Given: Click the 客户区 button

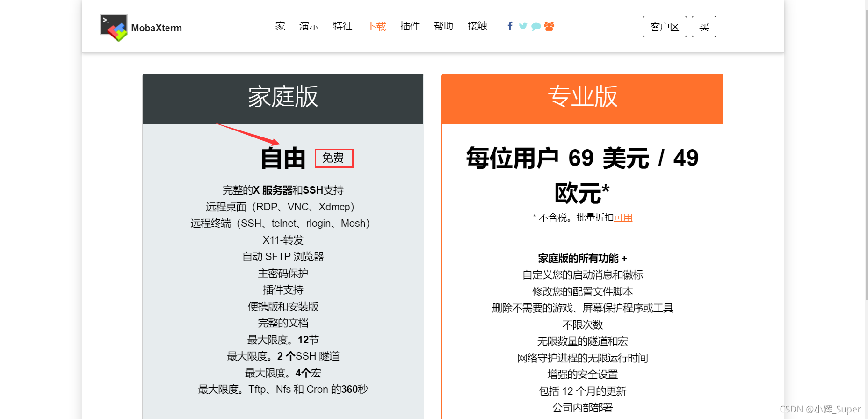Looking at the screenshot, I should tap(665, 27).
